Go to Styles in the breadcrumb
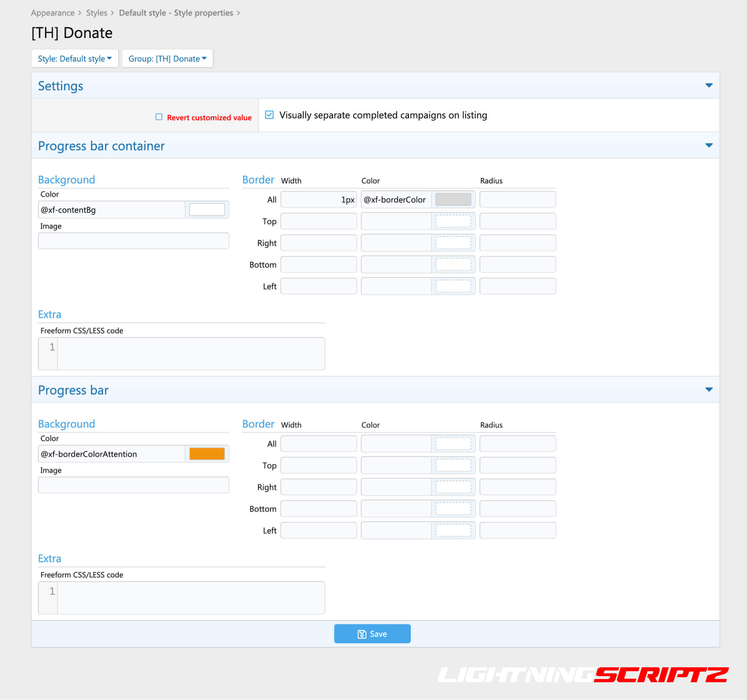Image resolution: width=747 pixels, height=700 pixels. click(96, 13)
